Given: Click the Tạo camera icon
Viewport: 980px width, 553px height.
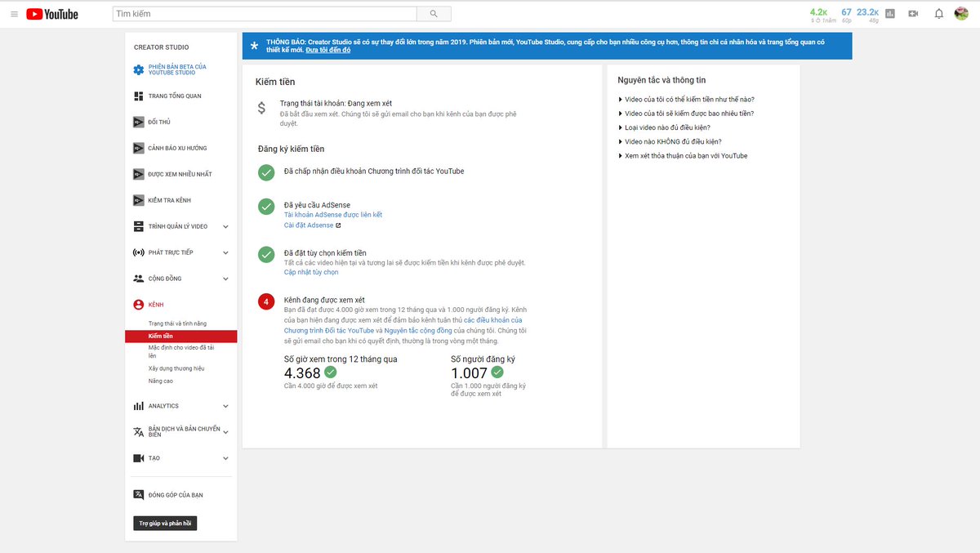Looking at the screenshot, I should (x=139, y=458).
